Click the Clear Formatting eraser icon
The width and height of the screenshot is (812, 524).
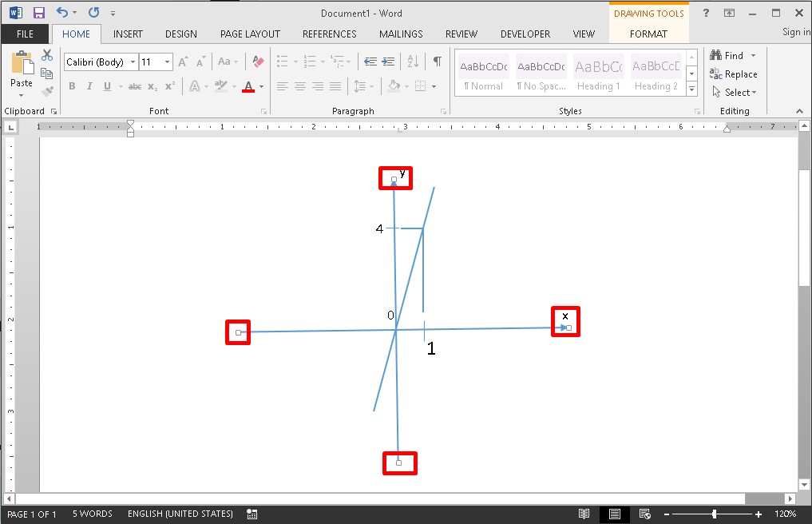pyautogui.click(x=257, y=62)
